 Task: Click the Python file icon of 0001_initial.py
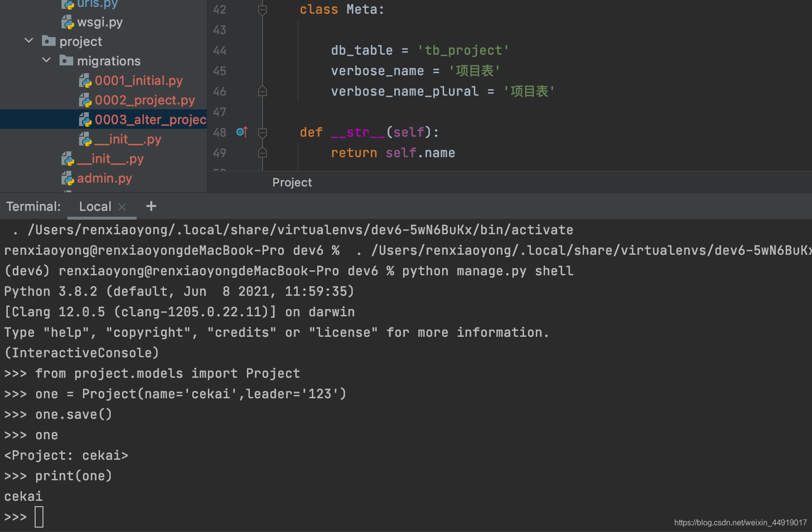[85, 81]
